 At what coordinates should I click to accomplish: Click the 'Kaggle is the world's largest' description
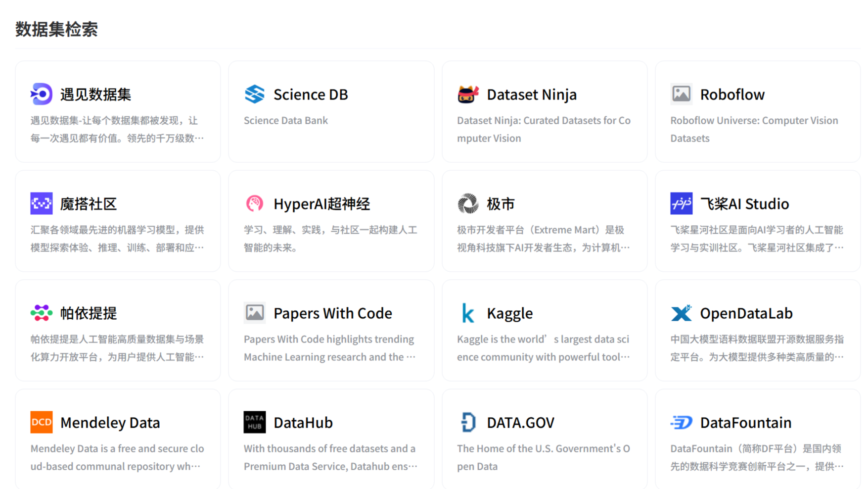click(x=544, y=348)
